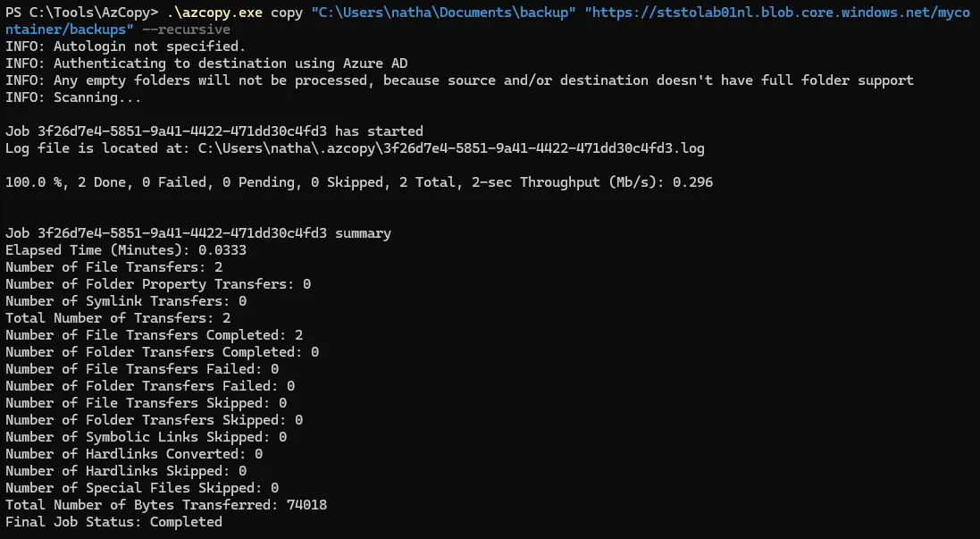Click 'Number of File Transfers: 2' line
Viewport: 980px width, 539px height.
click(113, 267)
